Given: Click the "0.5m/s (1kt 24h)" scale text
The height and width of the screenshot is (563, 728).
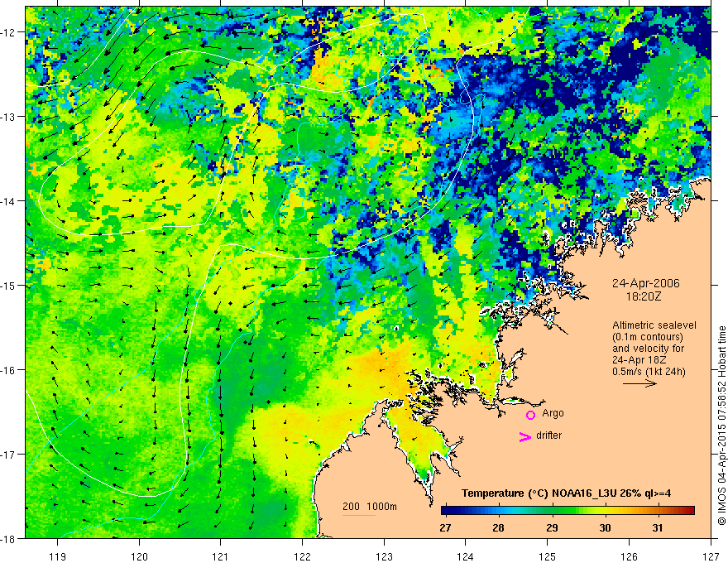Looking at the screenshot, I should click(x=649, y=372).
